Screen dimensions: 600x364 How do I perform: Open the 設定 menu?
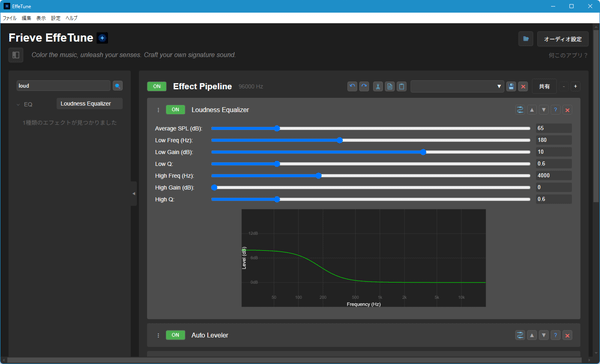[x=56, y=18]
